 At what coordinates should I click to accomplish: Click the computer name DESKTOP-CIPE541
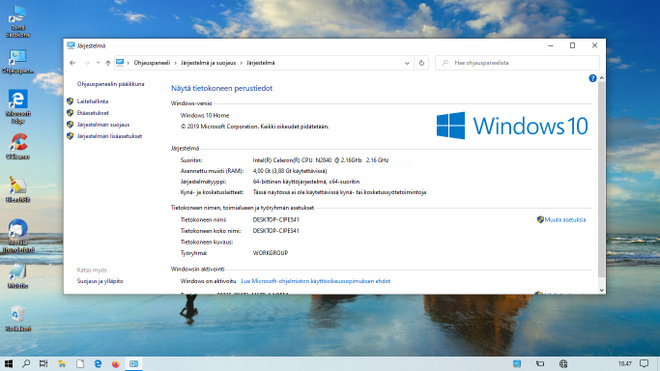click(x=276, y=219)
